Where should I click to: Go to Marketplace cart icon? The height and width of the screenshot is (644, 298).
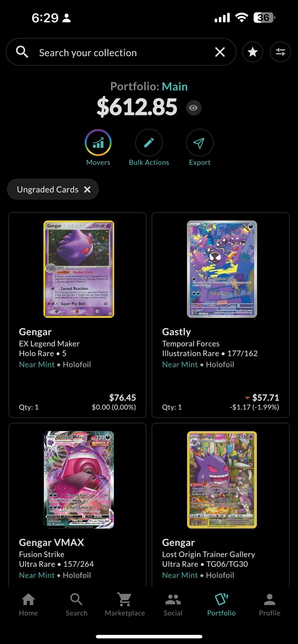(125, 599)
